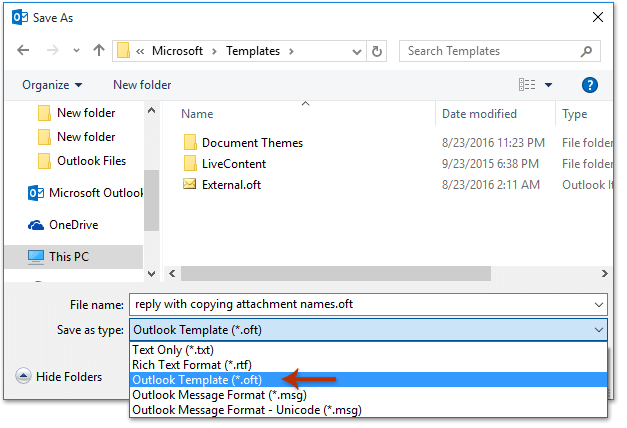Open the view options dropdown arrow

tap(548, 85)
